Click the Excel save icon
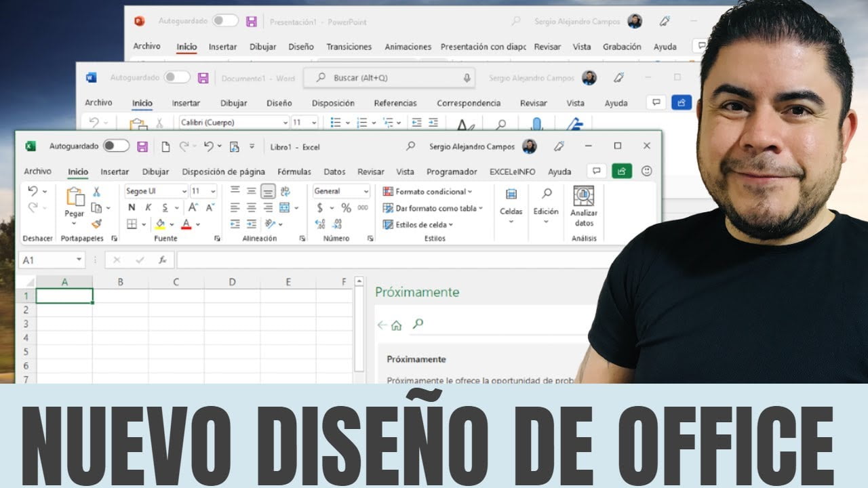Screen dimensions: 868x488 tap(142, 146)
